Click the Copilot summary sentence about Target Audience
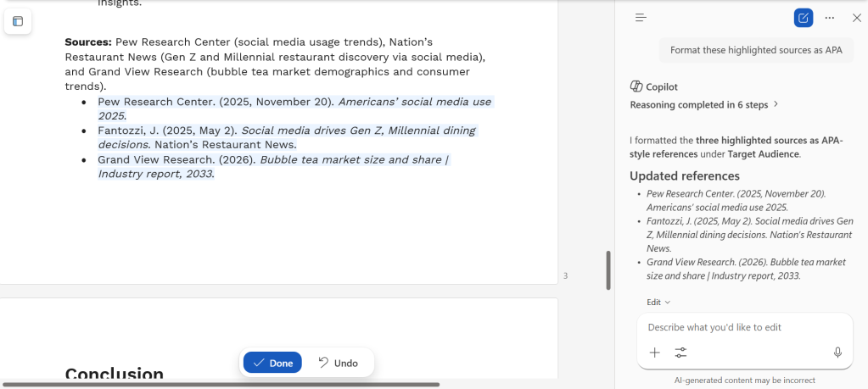 [736, 147]
